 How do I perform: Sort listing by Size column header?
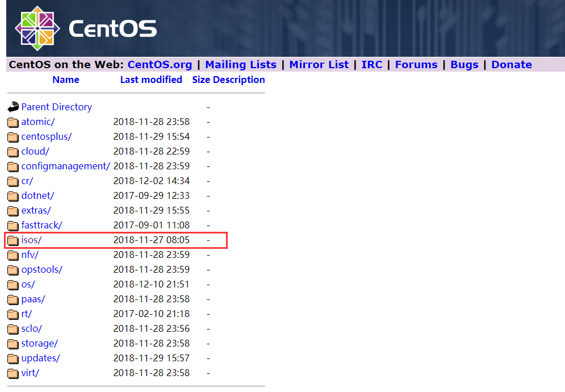201,80
